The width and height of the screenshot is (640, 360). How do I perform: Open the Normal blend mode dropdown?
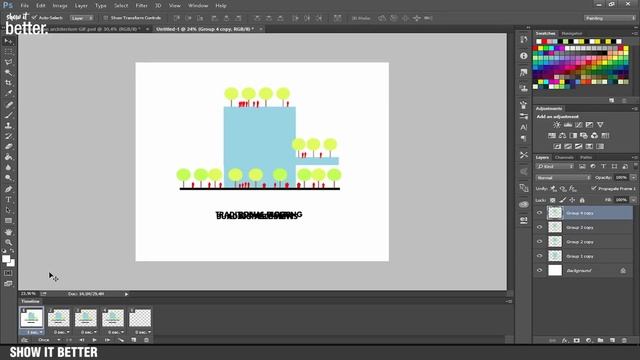(563, 178)
